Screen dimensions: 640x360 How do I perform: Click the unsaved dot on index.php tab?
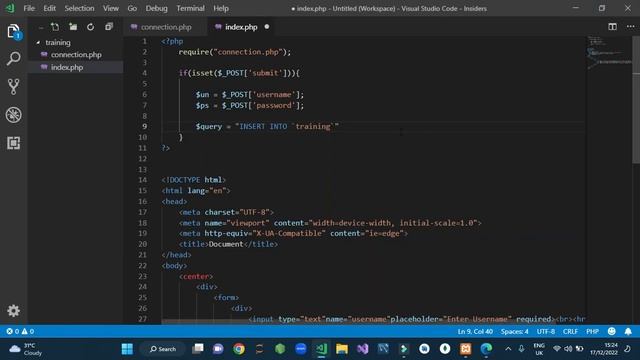pyautogui.click(x=267, y=27)
